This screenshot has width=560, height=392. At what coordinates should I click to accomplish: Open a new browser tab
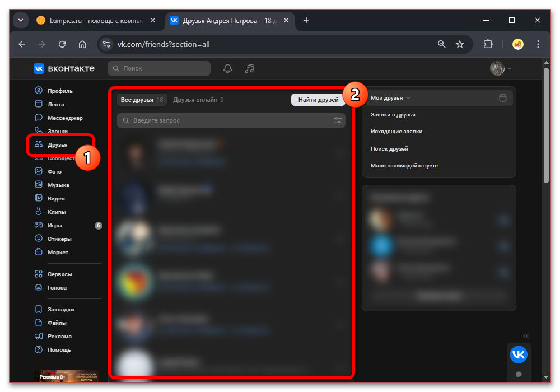click(x=306, y=20)
